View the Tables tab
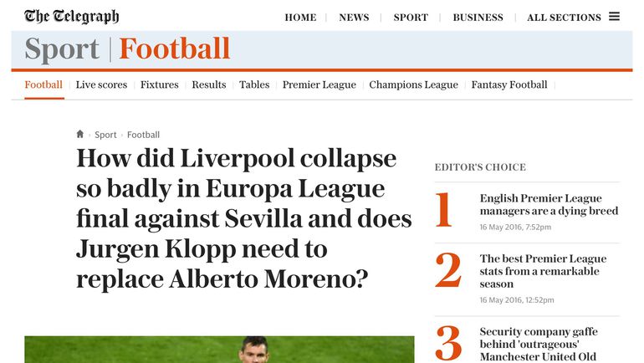Image resolution: width=644 pixels, height=363 pixels. pyautogui.click(x=254, y=84)
